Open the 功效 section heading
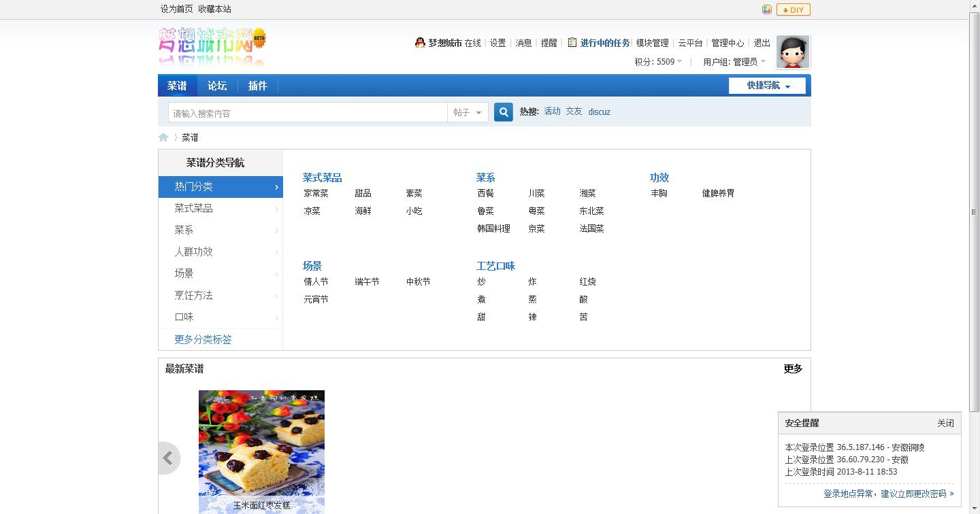Screen dimensions: 980x514 tap(659, 177)
